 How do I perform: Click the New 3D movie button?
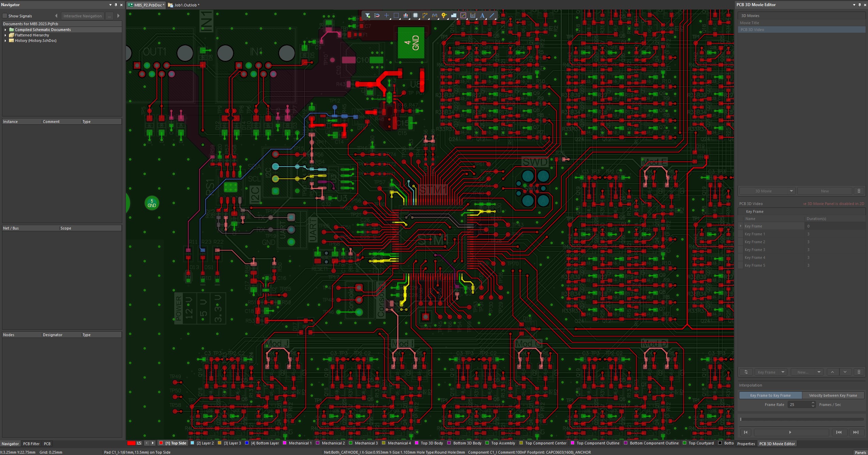point(824,191)
